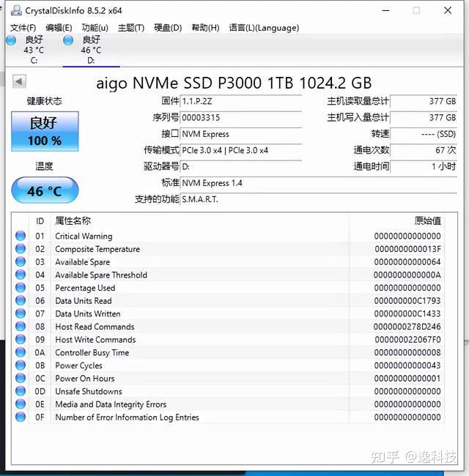Open the 编辑(E) menu
Screen dimensions: 469x476
pyautogui.click(x=59, y=28)
